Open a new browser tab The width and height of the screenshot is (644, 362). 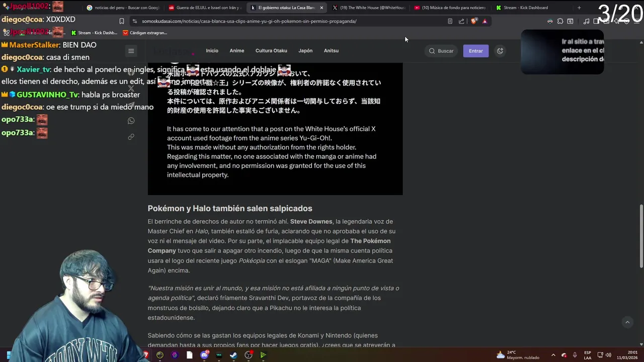[579, 8]
